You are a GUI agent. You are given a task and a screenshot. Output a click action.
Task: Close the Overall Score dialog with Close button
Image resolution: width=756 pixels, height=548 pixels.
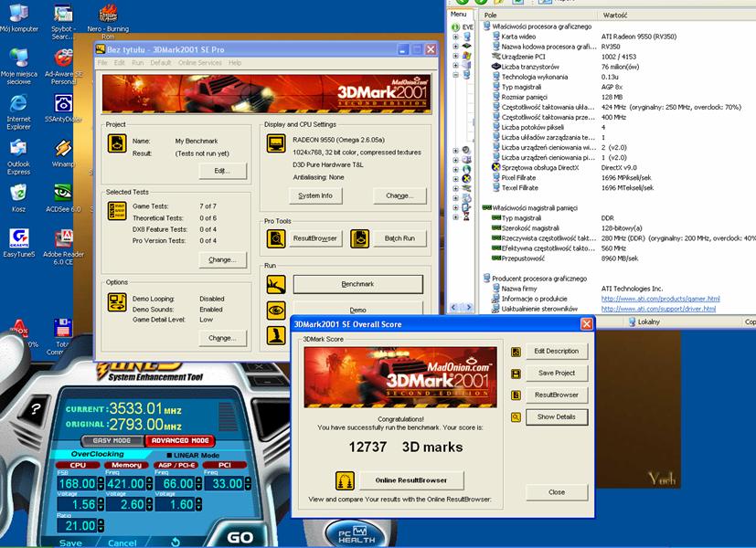click(x=557, y=492)
